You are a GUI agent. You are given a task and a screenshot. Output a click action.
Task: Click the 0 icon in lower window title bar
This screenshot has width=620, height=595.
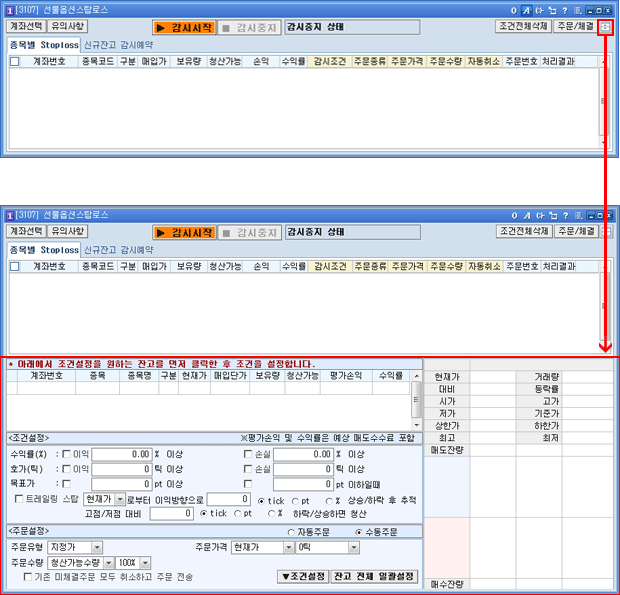tap(515, 215)
